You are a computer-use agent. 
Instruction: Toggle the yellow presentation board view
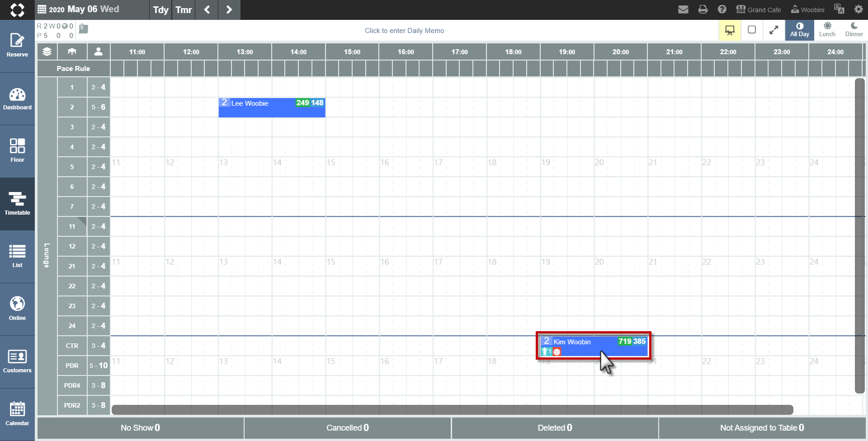tap(730, 30)
